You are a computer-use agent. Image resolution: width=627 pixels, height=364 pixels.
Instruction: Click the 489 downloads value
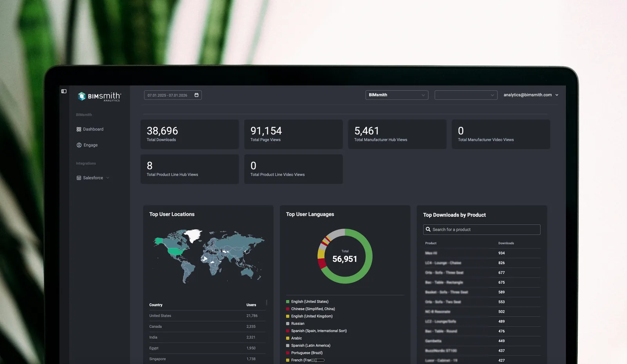coord(502,322)
